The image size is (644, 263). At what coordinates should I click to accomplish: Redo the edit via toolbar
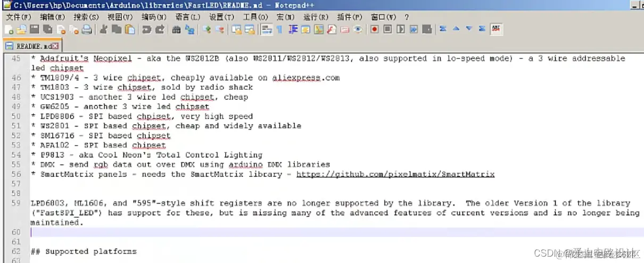pos(160,29)
